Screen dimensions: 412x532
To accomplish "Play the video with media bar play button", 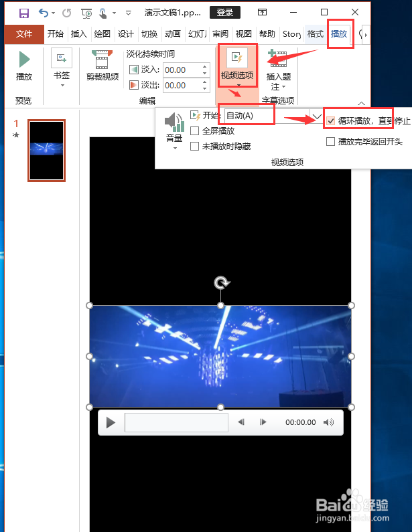I will [x=111, y=423].
